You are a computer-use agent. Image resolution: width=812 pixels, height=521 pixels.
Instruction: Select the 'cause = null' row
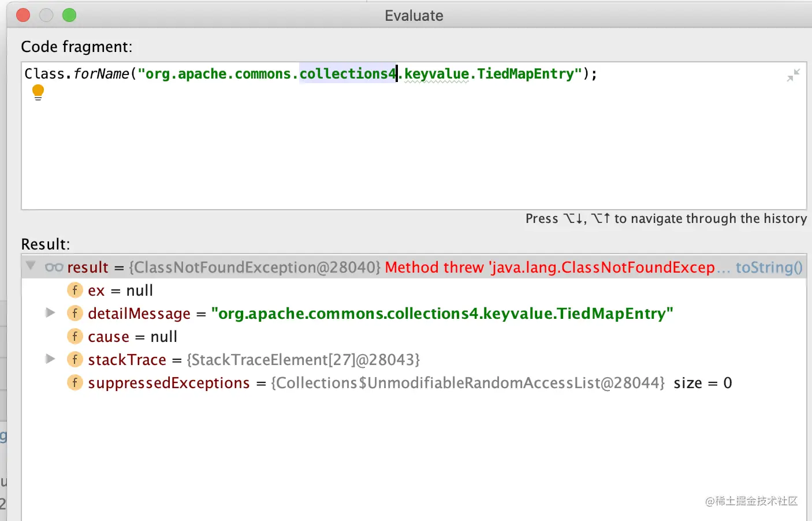414,336
